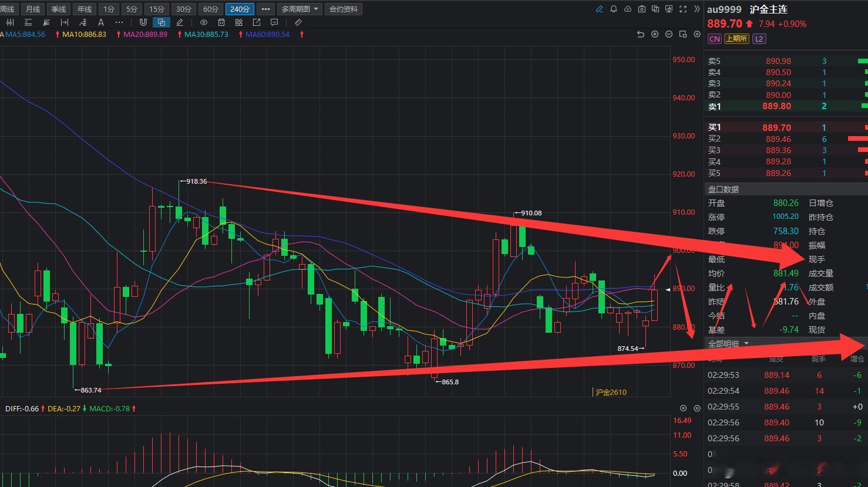Click the 买5 price 889.26
Screen dimensions: 868x487
778,173
